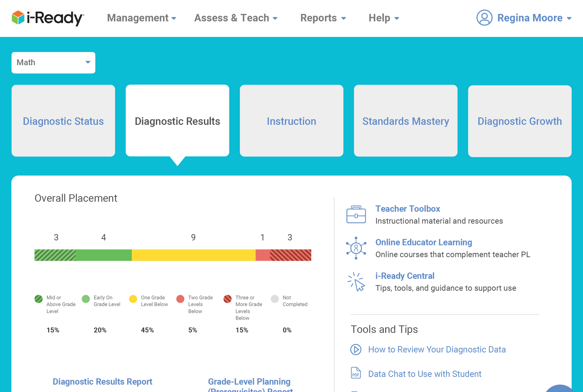Open the i-Ready Central link

[x=405, y=276]
